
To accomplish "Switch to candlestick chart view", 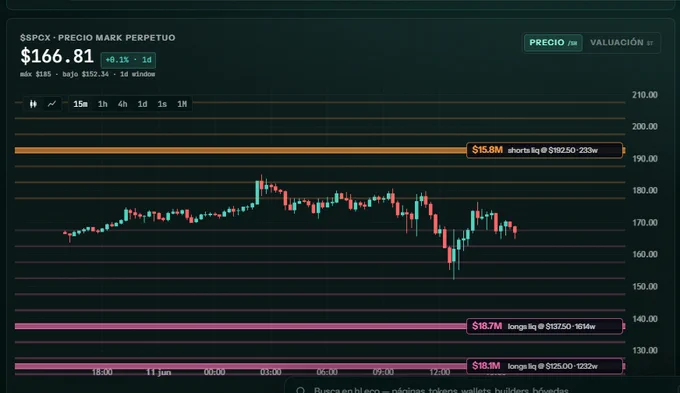I will [33, 104].
